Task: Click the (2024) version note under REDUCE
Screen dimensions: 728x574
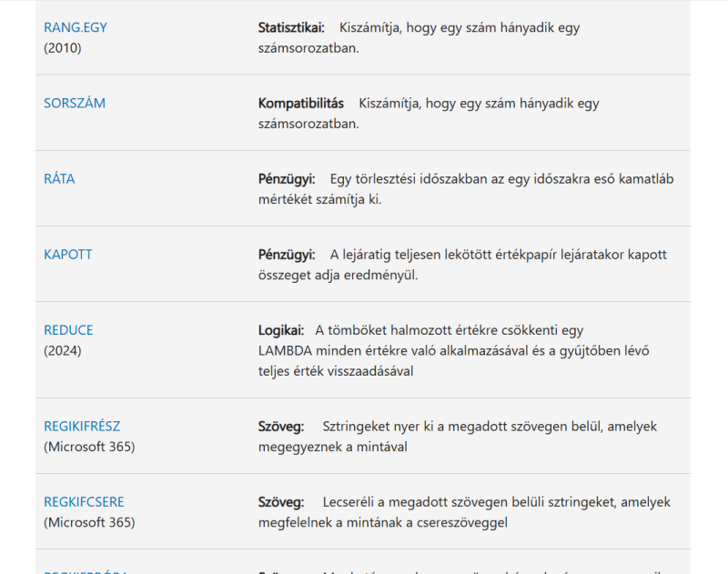Action: click(63, 350)
